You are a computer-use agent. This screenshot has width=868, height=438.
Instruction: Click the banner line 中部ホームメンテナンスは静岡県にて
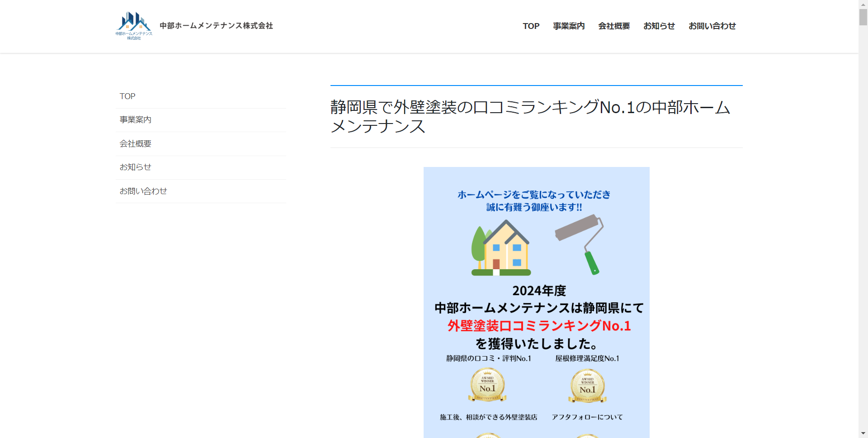[539, 308]
